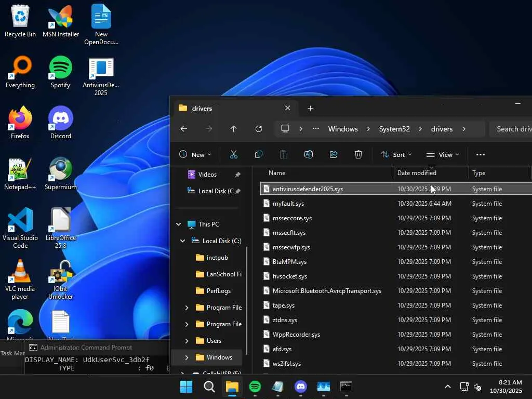Navigate back with the left arrow
This screenshot has width=532, height=399.
pos(184,129)
